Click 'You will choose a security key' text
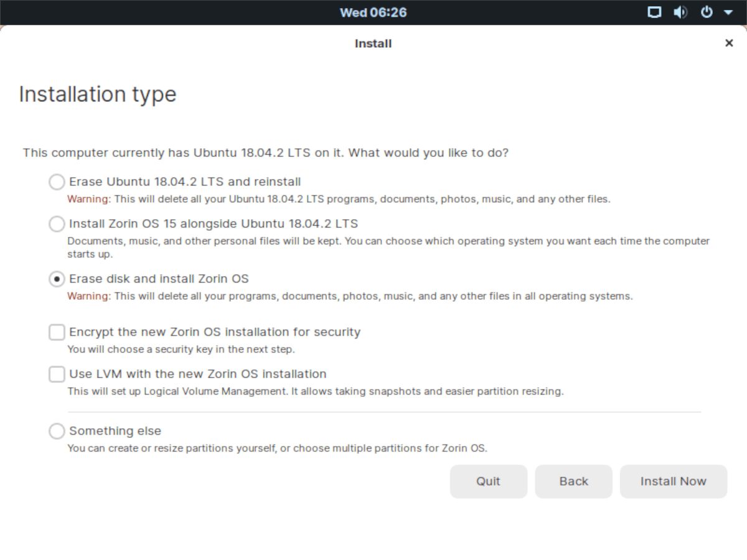 pos(181,350)
